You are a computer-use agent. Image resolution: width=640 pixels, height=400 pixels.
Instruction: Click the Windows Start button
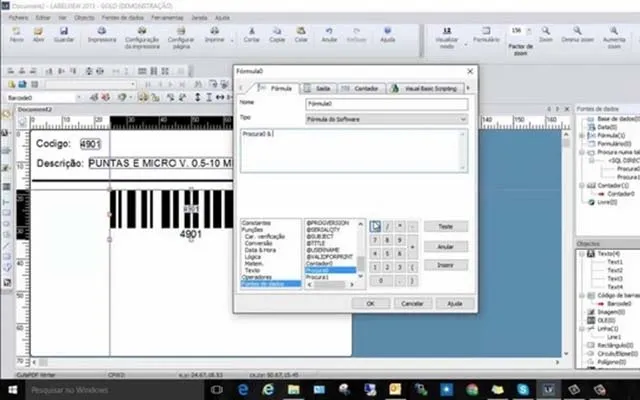click(13, 390)
